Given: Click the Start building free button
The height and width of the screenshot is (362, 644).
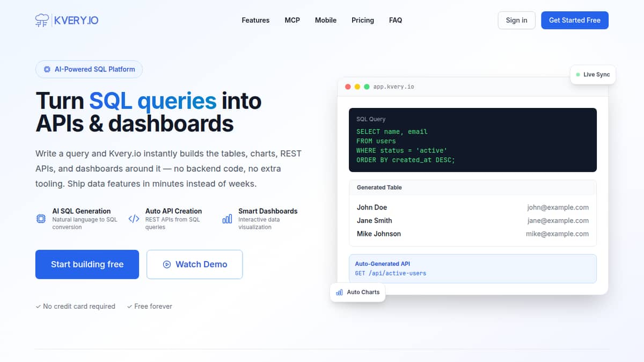Looking at the screenshot, I should [87, 264].
